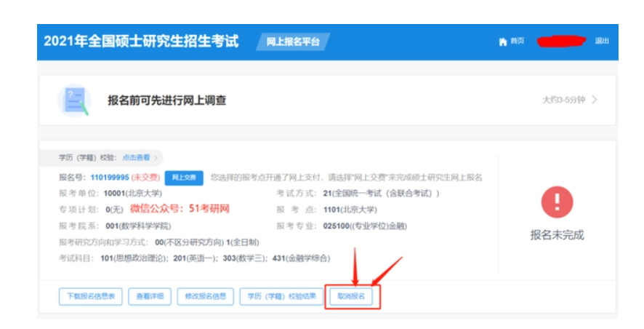Click the redacted username in the header
The height and width of the screenshot is (329, 644).
point(560,41)
